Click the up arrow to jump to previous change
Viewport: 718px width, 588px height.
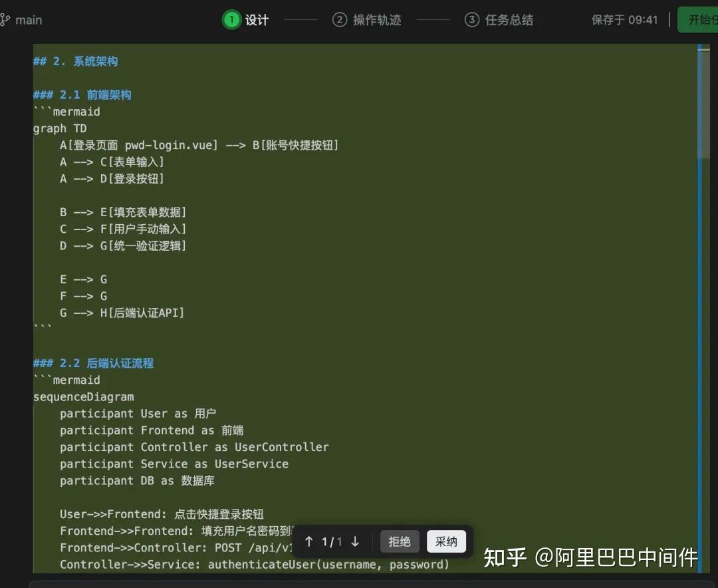pos(310,541)
